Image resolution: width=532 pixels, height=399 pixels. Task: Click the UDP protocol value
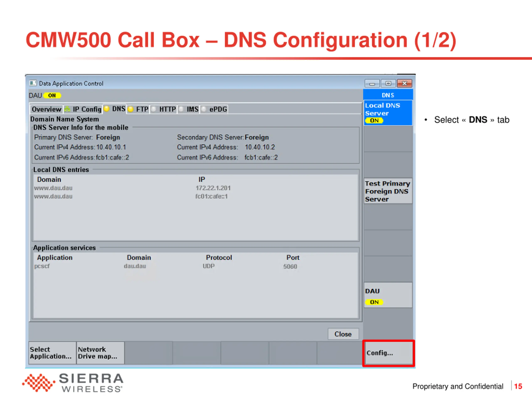click(x=208, y=266)
